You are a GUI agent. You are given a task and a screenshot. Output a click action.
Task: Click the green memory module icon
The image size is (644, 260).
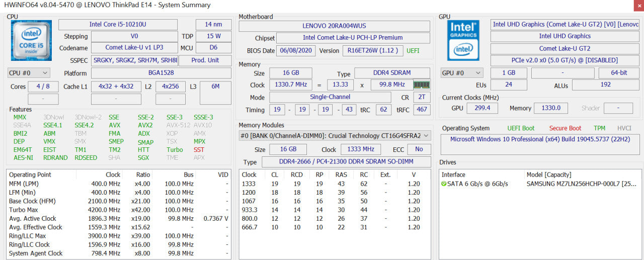422,84
